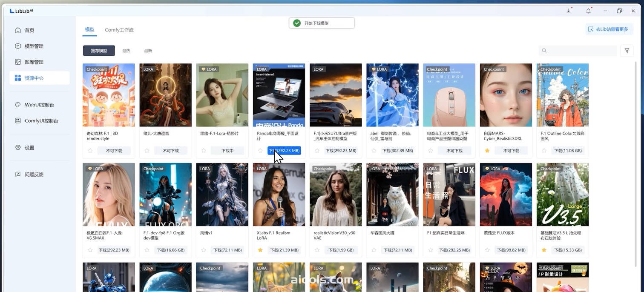Image resolution: width=644 pixels, height=292 pixels.
Task: Click the 下载(11.08 GB) button
Action: (x=568, y=151)
